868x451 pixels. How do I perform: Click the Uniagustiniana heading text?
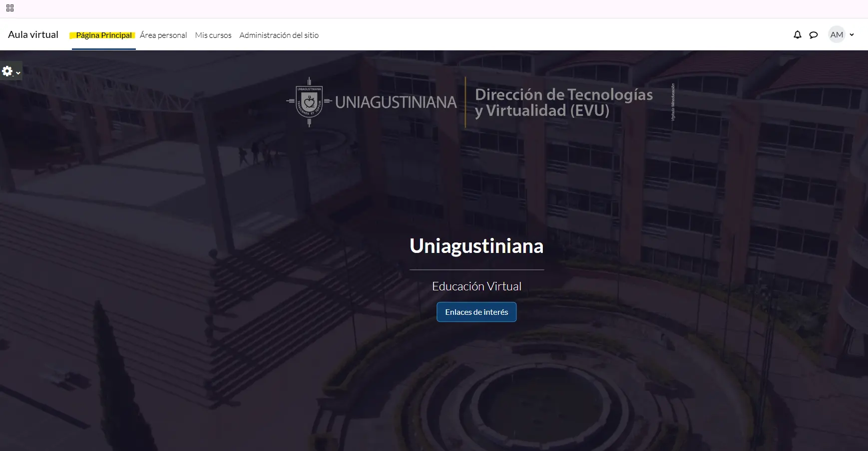(x=476, y=245)
